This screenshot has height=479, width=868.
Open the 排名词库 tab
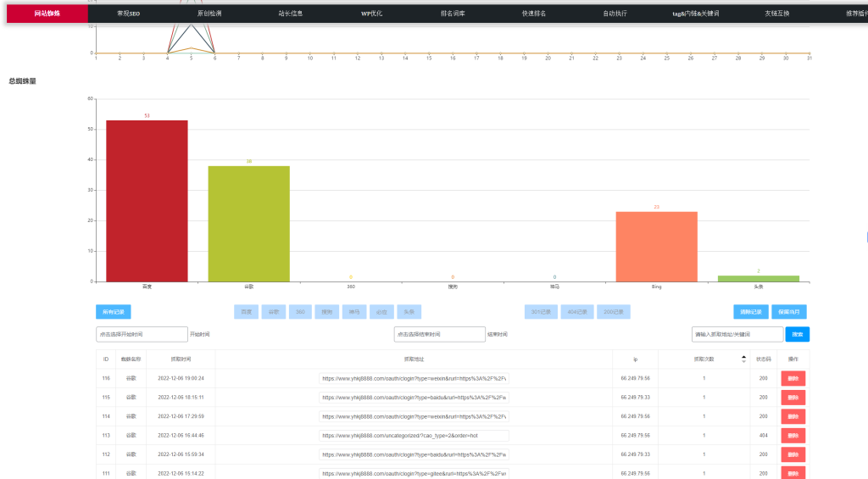coord(453,14)
